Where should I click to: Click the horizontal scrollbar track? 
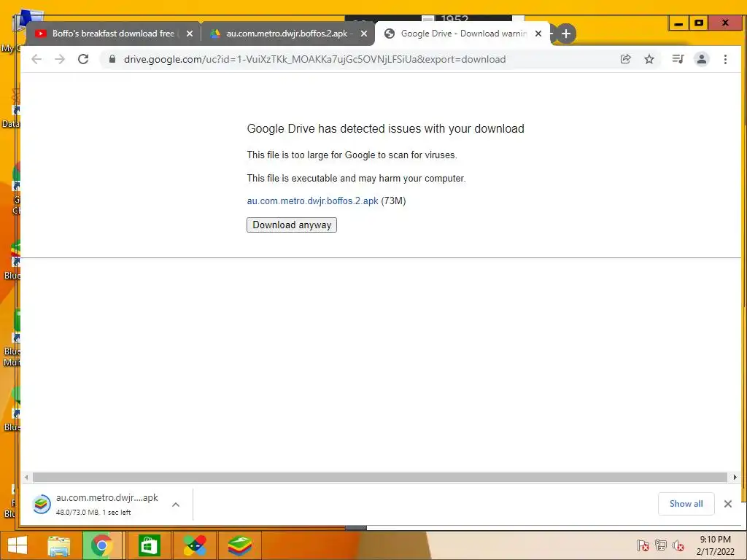point(379,477)
